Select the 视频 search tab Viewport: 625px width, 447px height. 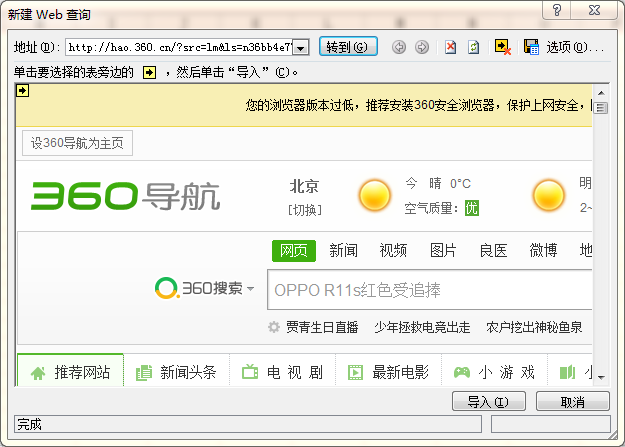393,251
